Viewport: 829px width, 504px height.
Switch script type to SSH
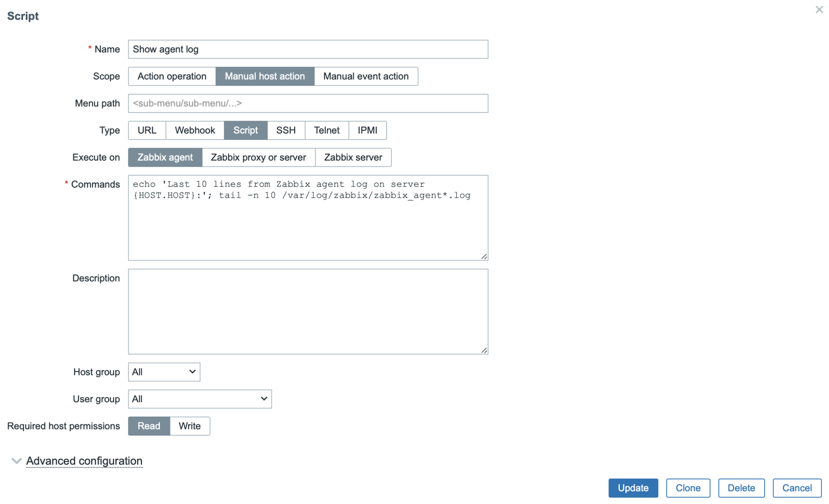[286, 130]
